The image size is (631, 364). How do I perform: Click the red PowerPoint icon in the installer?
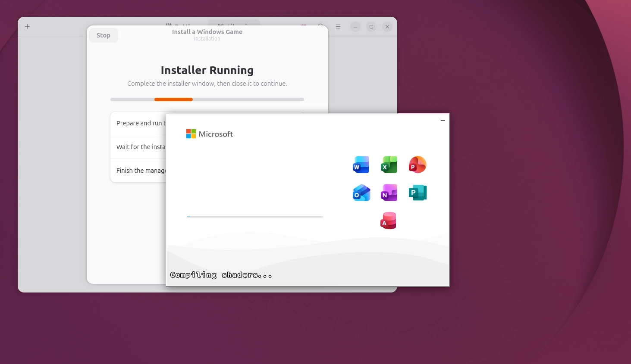click(418, 165)
